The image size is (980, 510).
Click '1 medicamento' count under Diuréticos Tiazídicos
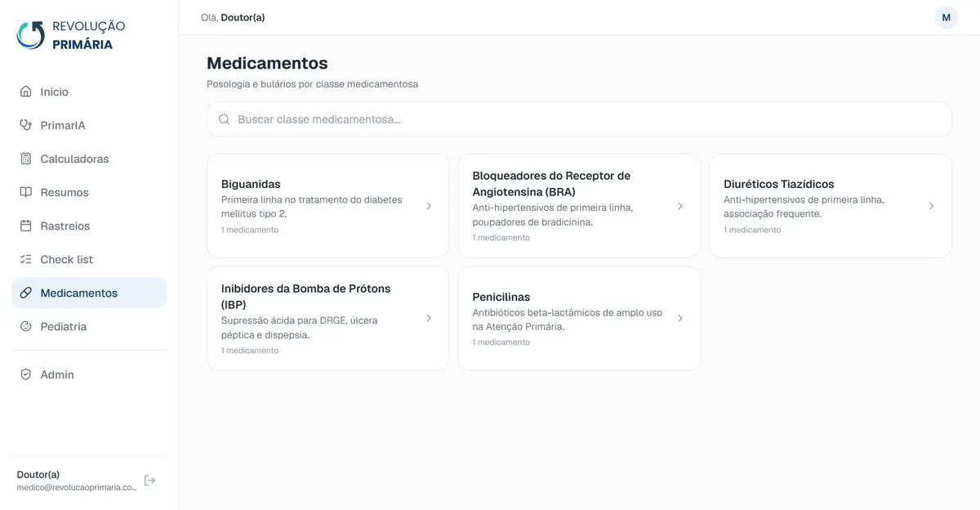coord(752,230)
